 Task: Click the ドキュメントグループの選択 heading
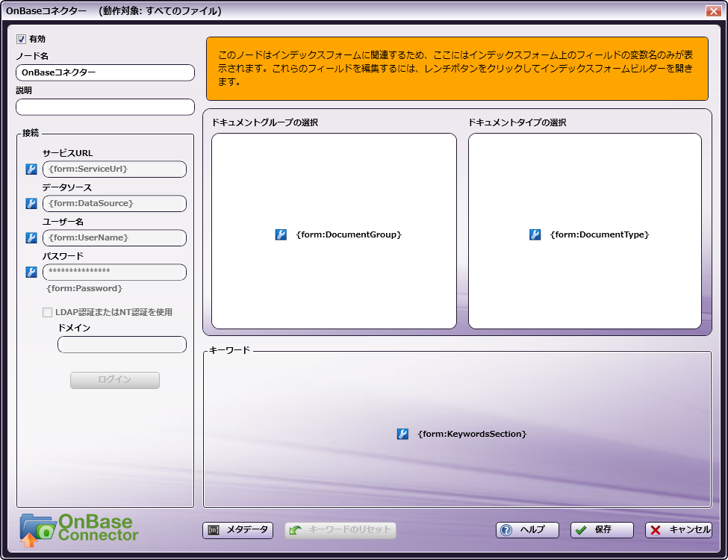[264, 122]
